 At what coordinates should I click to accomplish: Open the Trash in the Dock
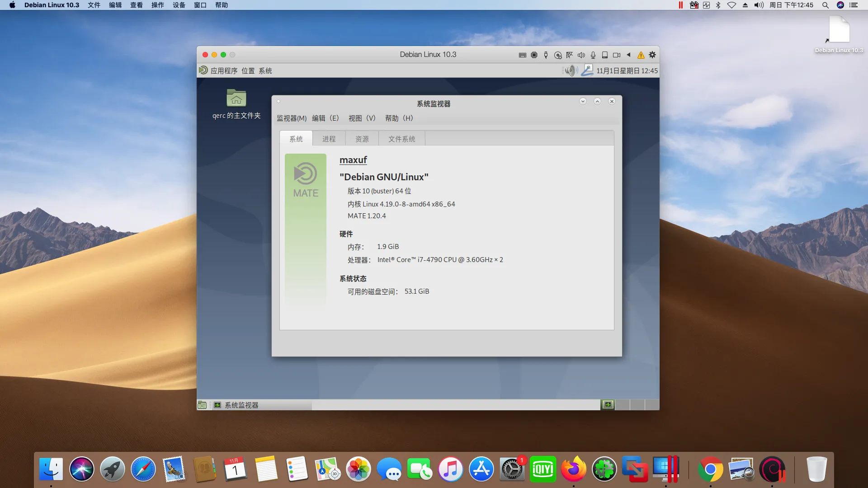[x=816, y=469]
